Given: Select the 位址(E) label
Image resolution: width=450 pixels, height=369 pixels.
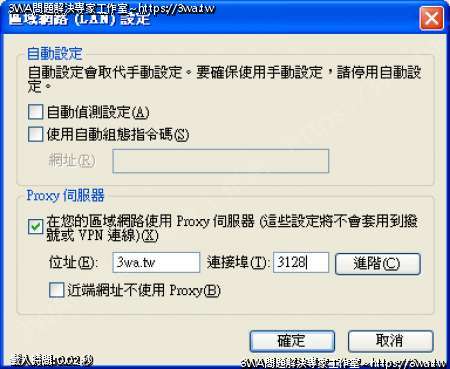Looking at the screenshot, I should pyautogui.click(x=73, y=263).
